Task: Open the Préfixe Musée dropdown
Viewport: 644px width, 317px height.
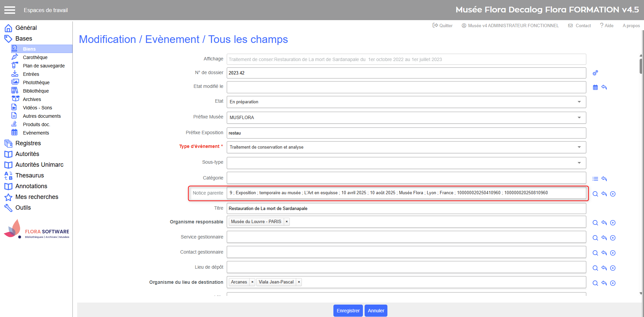Action: (579, 118)
